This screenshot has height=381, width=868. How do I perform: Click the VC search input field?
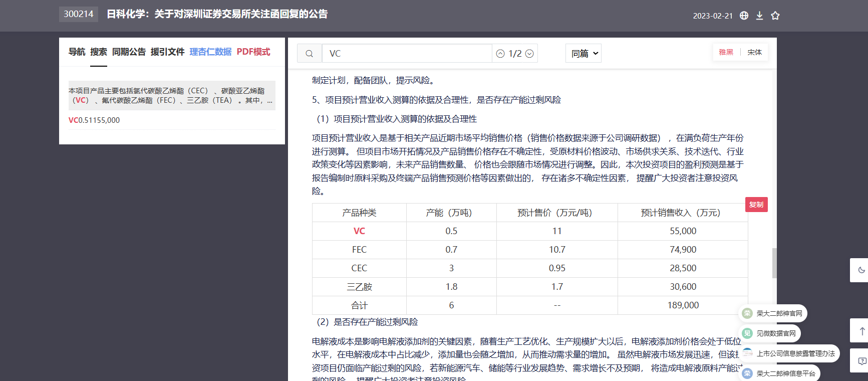point(407,54)
